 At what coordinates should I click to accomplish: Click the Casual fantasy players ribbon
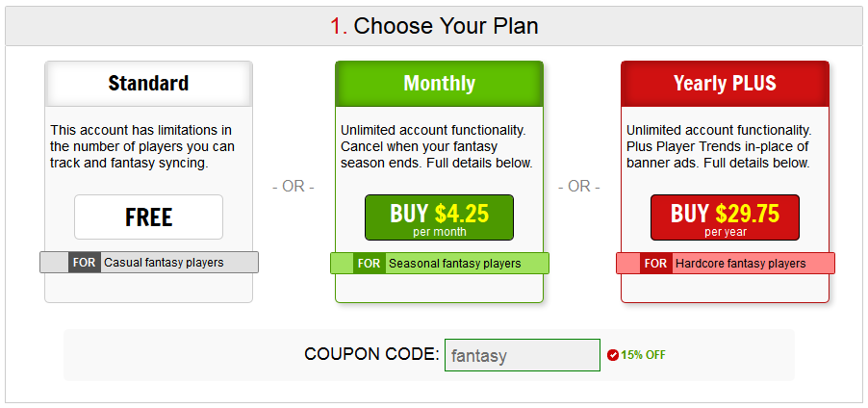coord(149,263)
